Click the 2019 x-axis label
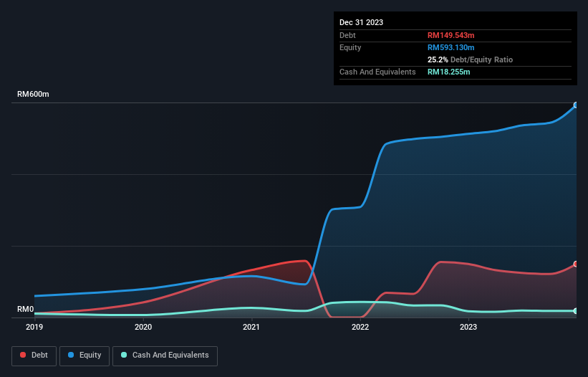 (34, 327)
